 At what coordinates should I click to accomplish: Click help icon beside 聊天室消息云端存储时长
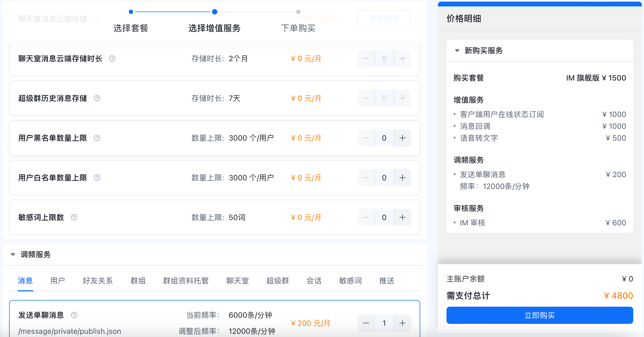[x=112, y=58]
